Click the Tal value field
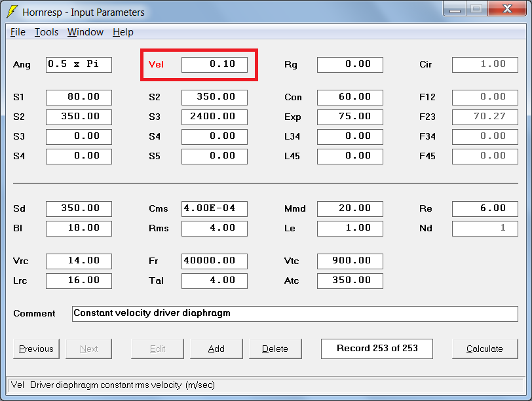532x401 pixels. point(214,281)
